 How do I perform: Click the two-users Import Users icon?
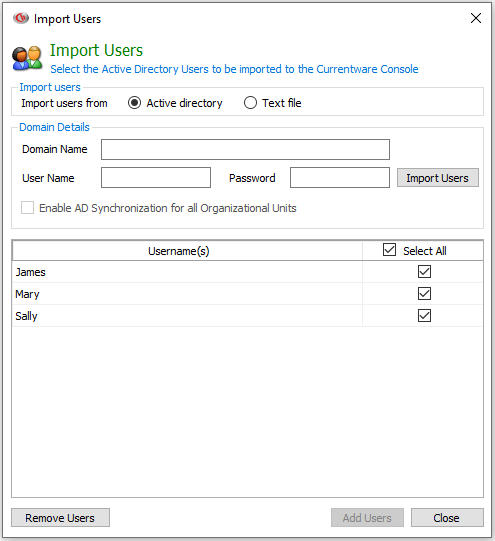pyautogui.click(x=27, y=58)
